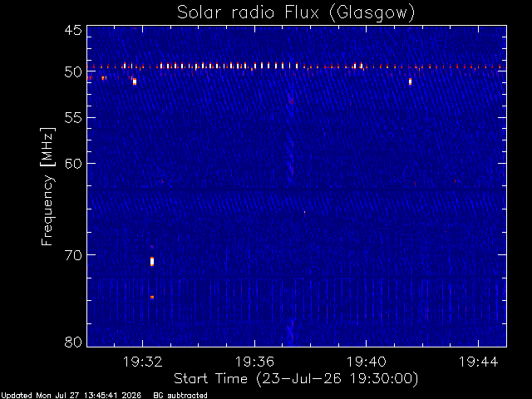532x399 pixels.
Task: Click the 80 MHz frequency label
Action: pos(73,342)
